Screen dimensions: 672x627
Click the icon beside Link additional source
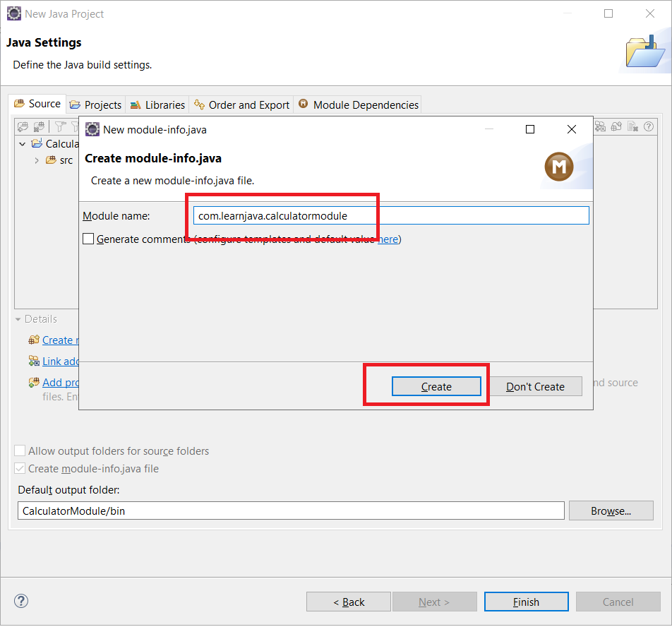34,362
